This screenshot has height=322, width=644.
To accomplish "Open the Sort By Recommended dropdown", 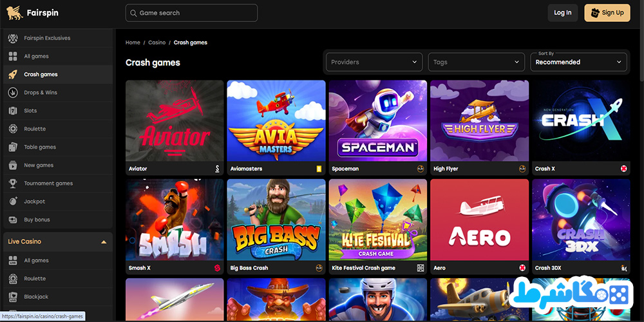I will [579, 62].
